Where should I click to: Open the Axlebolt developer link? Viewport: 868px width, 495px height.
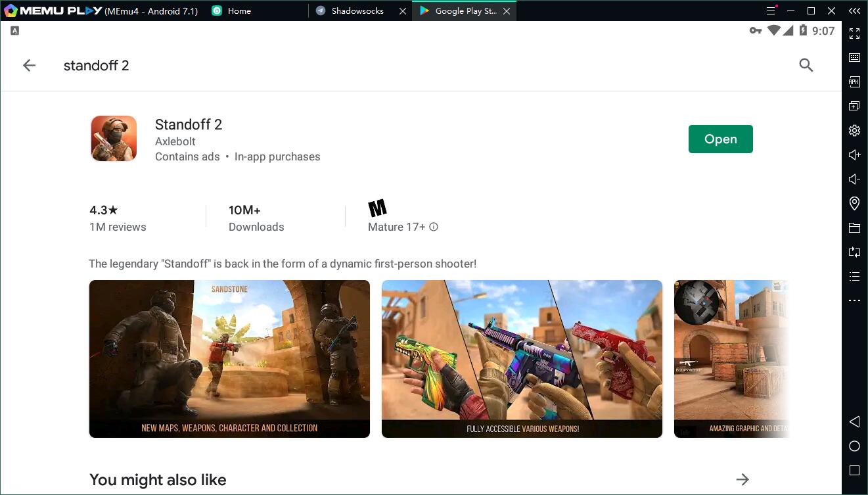(x=175, y=141)
